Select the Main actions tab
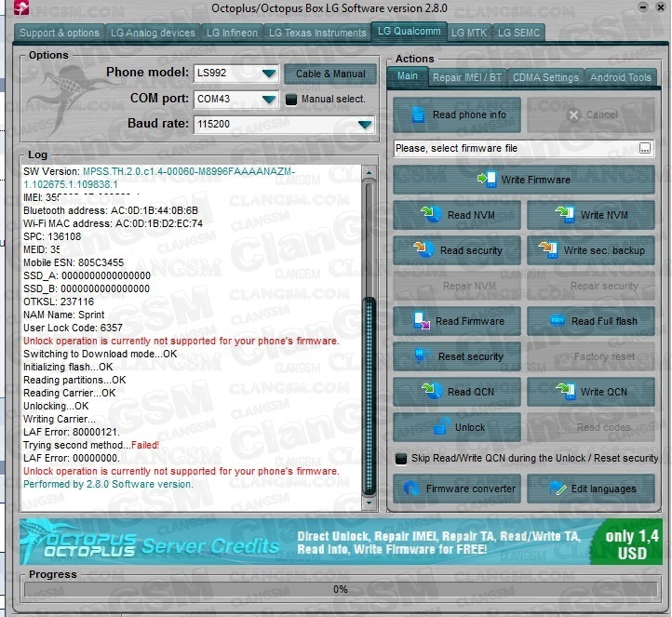Image resolution: width=672 pixels, height=617 pixels. tap(407, 75)
